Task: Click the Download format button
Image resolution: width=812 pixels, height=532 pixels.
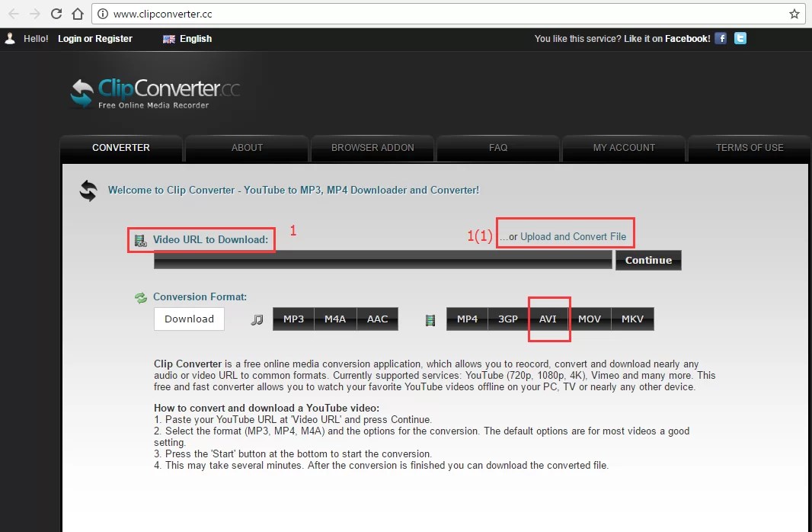Action: click(x=189, y=319)
